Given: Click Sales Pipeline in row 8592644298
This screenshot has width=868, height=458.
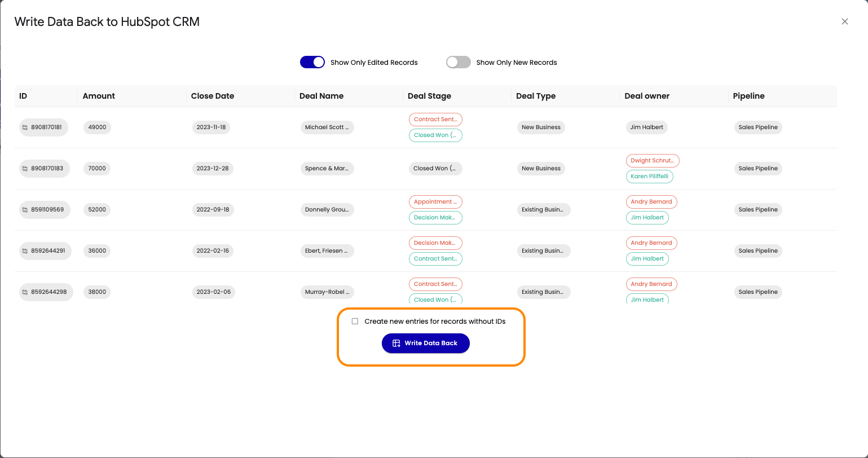Looking at the screenshot, I should click(758, 292).
